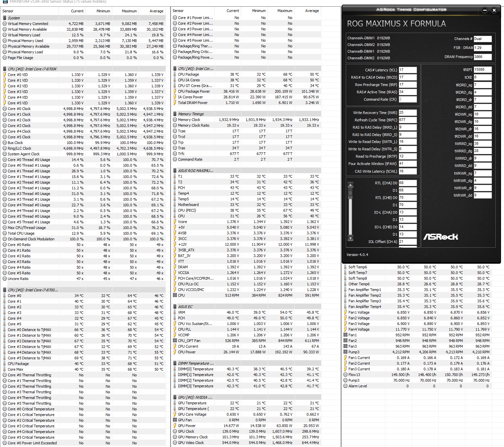Viewport: 504px width, 447px height.
Task: Select the icon next to Command Rate
Action: [175, 159]
